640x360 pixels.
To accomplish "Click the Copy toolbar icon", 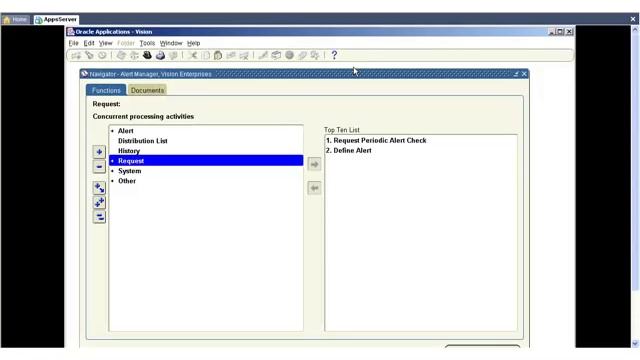I will (205, 56).
